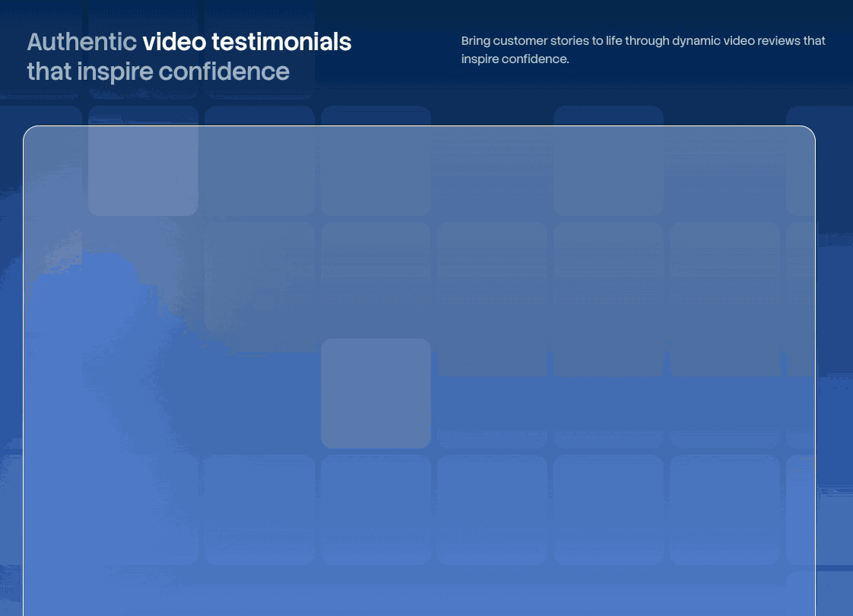Click the paragraph "Bring customer stories to life"
853x616 pixels.
point(643,49)
